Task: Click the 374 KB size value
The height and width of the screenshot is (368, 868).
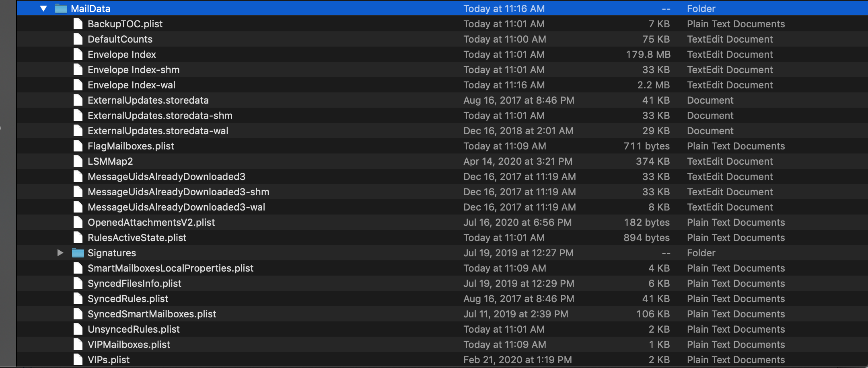Action: click(x=653, y=161)
